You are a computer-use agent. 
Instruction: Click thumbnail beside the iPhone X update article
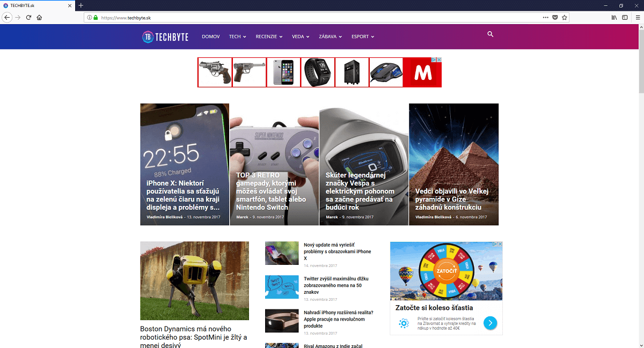point(282,253)
